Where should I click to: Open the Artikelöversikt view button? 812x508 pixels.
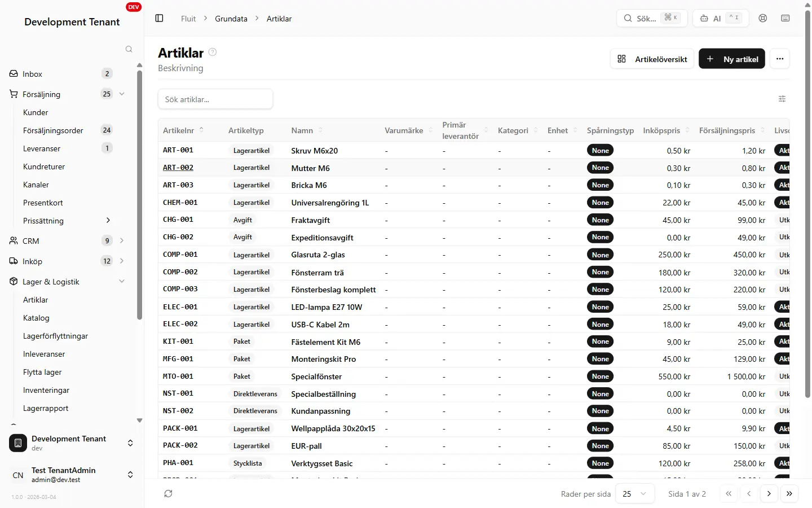point(652,59)
